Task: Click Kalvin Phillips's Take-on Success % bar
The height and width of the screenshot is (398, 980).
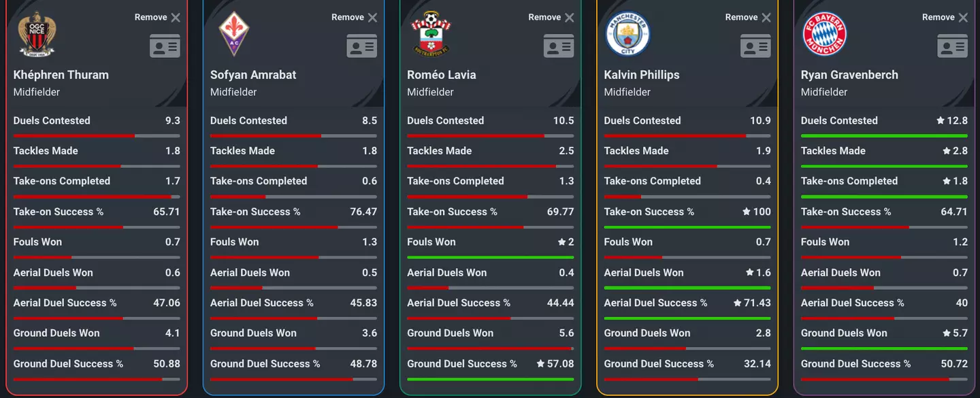Action: [x=687, y=227]
